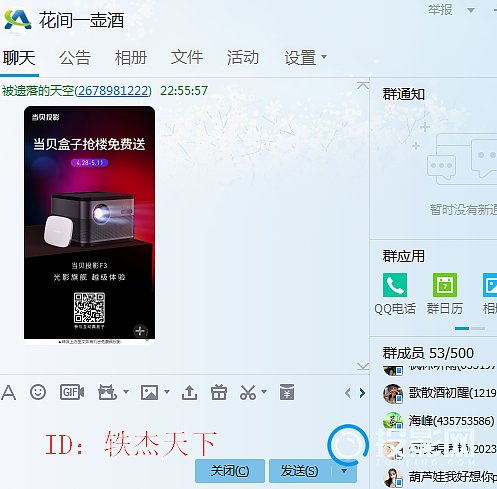Open the user ID 2678981222 link
The height and width of the screenshot is (489, 497).
(x=113, y=90)
